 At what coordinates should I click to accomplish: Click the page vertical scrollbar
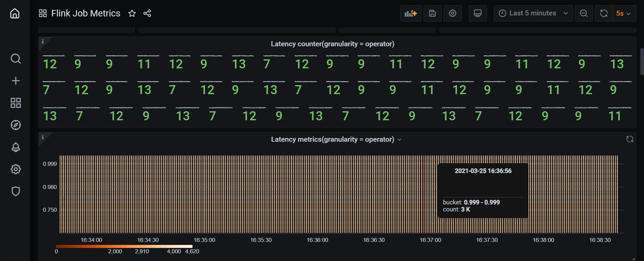tap(642, 62)
